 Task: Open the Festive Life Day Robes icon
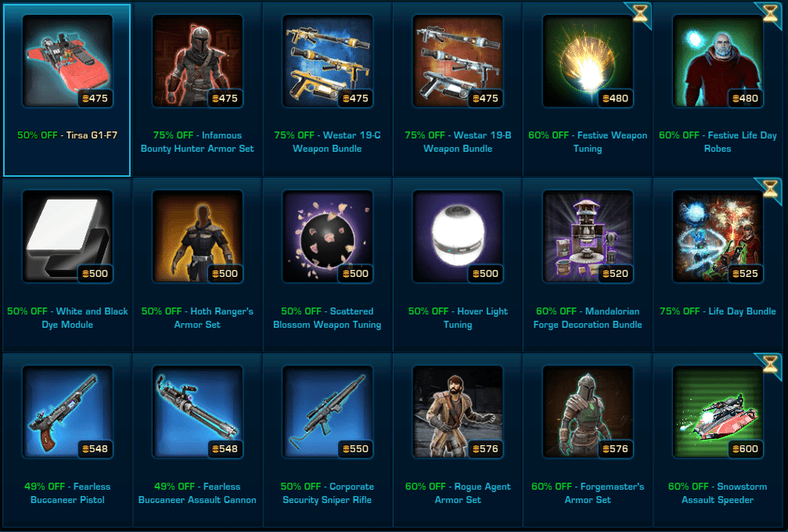pos(718,61)
